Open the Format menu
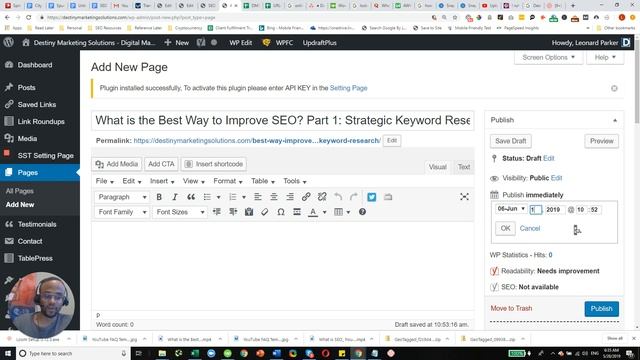Image resolution: width=640 pixels, height=360 pixels. click(x=228, y=181)
